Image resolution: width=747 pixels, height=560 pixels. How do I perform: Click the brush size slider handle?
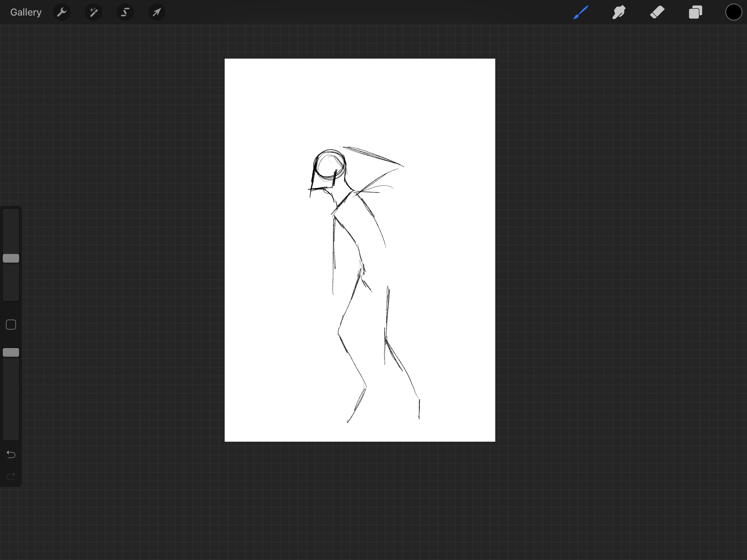click(11, 258)
